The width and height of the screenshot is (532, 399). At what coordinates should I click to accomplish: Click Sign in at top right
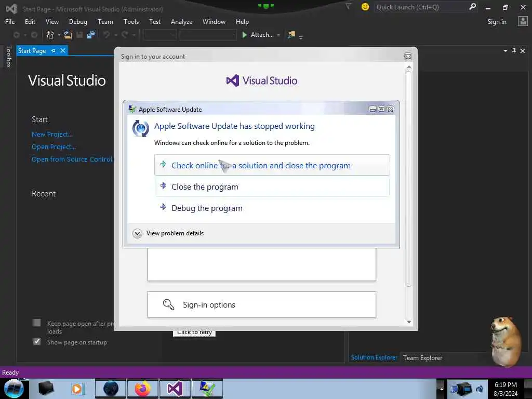pyautogui.click(x=497, y=22)
